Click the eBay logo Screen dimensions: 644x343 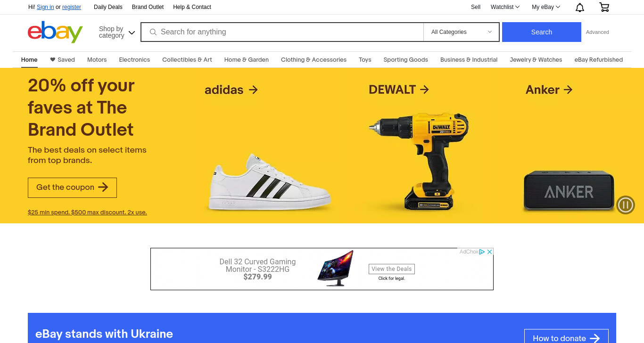point(55,32)
